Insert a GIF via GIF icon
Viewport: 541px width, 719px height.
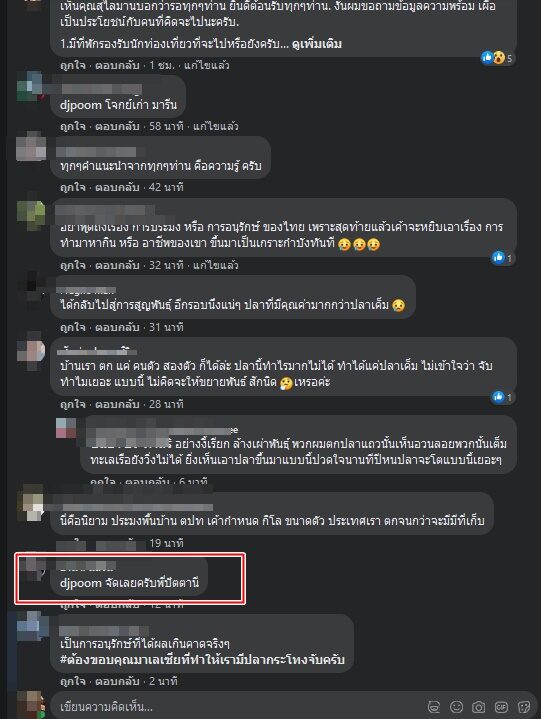[x=501, y=707]
